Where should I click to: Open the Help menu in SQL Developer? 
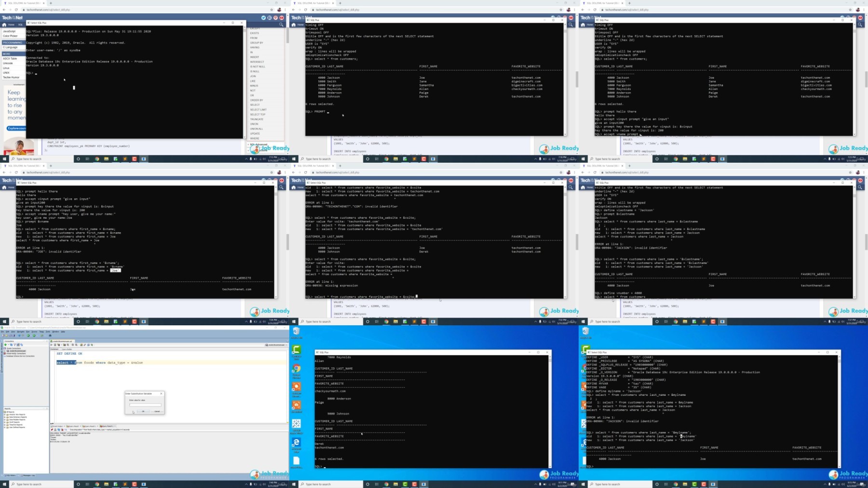[63, 332]
